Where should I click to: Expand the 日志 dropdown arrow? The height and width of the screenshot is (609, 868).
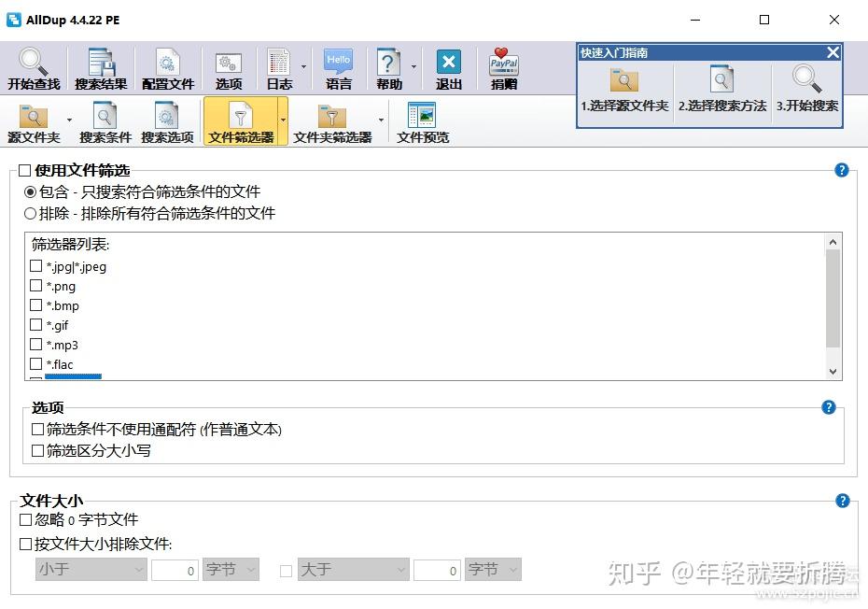303,67
